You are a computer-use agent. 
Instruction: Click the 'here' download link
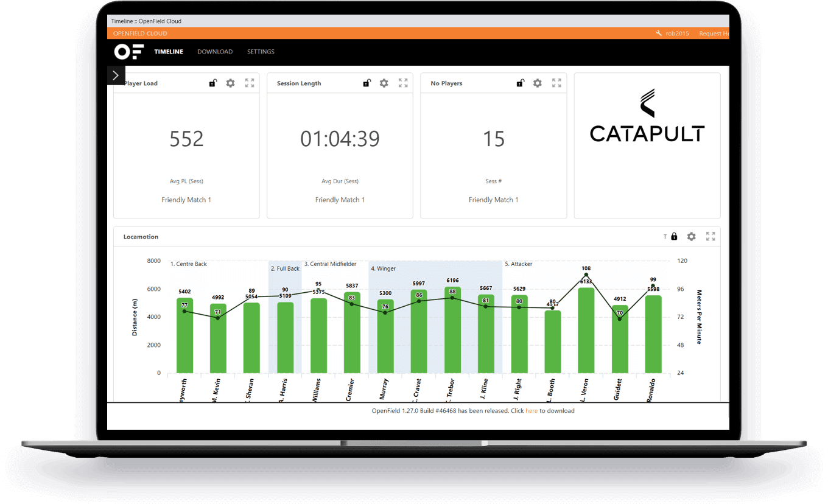531,411
